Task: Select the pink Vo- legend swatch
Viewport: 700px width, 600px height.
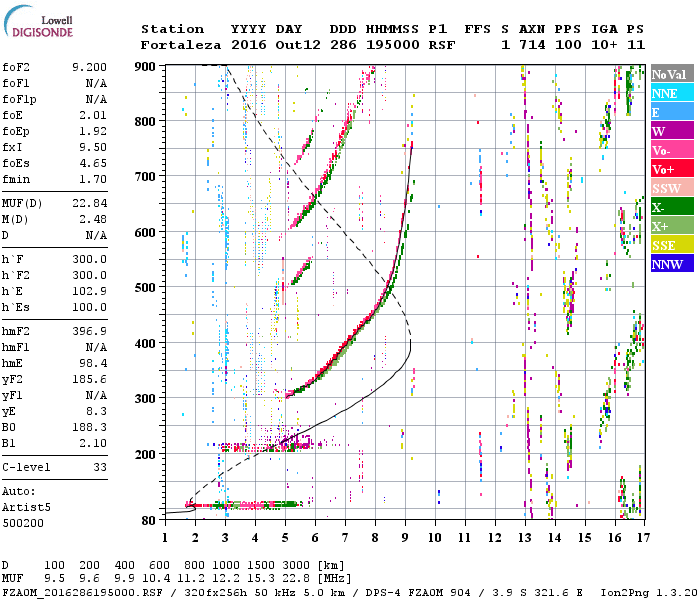Action: [x=672, y=150]
